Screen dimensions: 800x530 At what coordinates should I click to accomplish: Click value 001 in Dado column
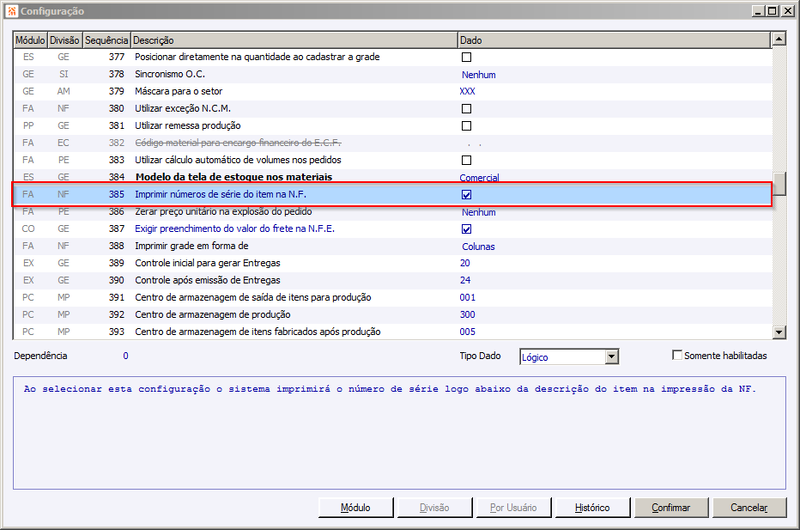pos(467,297)
